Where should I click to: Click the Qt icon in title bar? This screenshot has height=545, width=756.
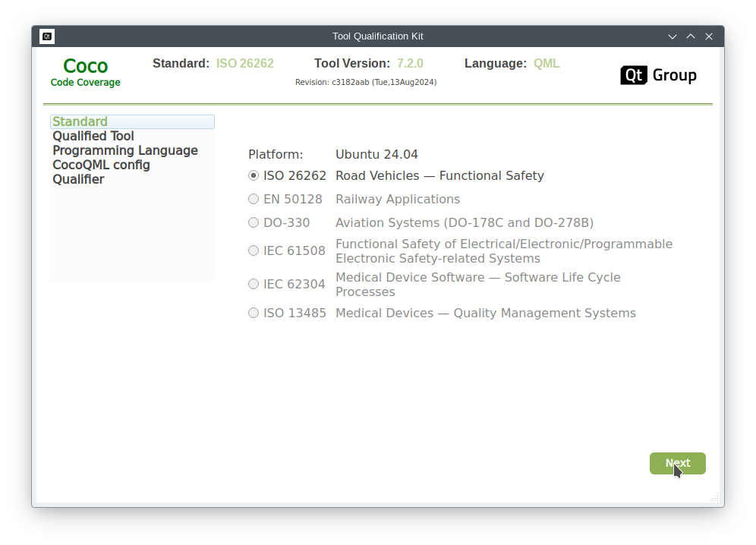coord(47,36)
